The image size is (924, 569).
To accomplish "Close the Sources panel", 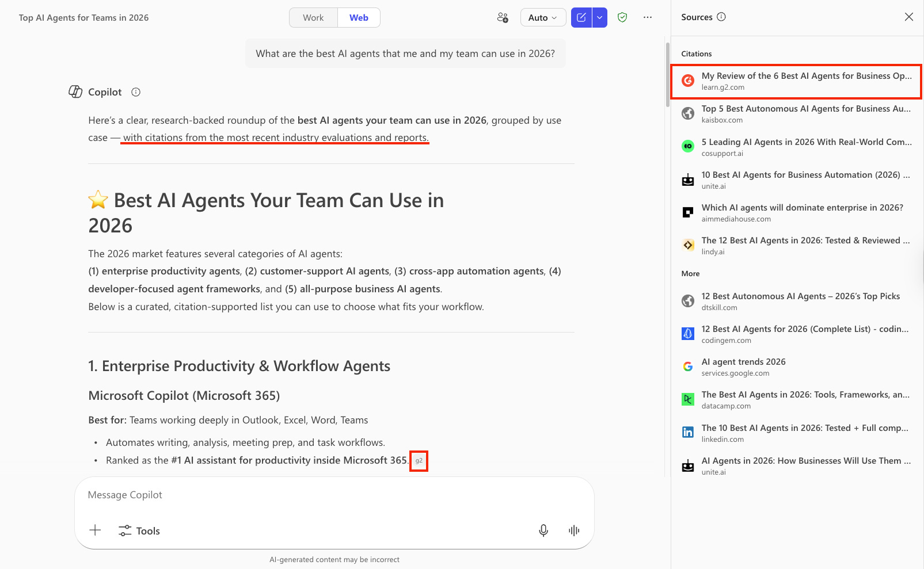I will (x=909, y=17).
